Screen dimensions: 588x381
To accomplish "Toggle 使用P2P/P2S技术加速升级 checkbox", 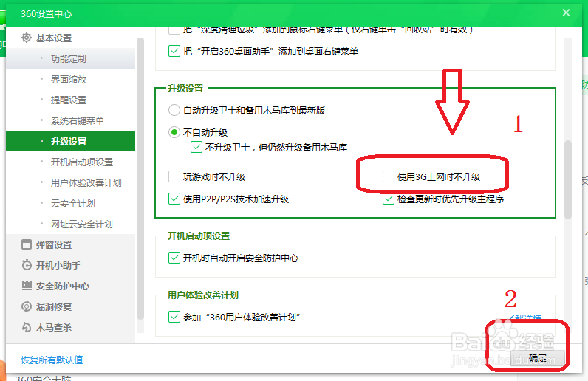I will (174, 199).
